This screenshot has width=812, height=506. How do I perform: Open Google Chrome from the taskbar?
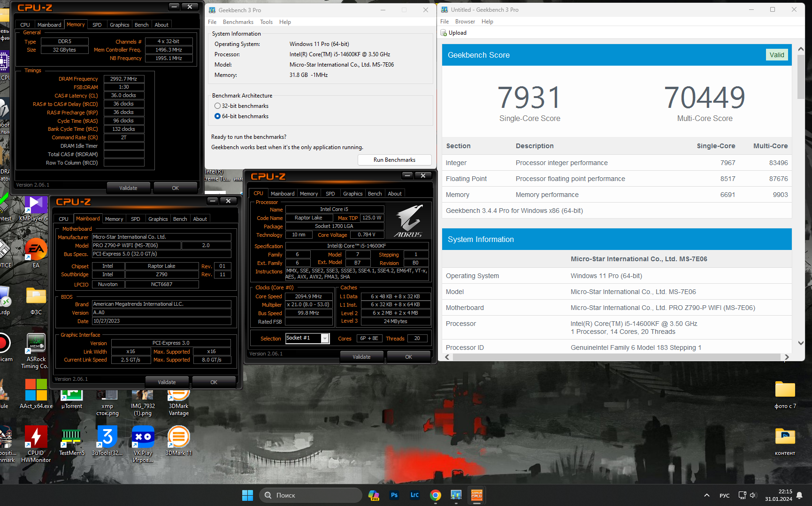436,495
